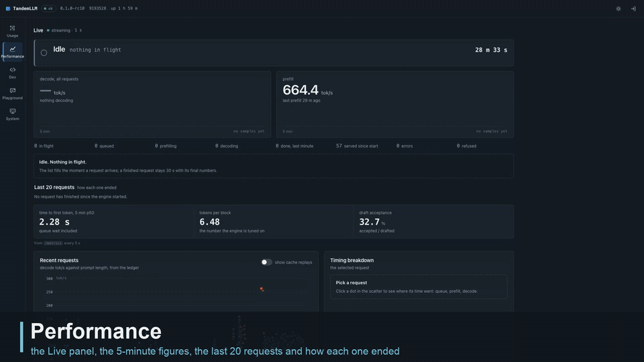
Task: Open the System section in the sidebar
Action: pyautogui.click(x=12, y=115)
